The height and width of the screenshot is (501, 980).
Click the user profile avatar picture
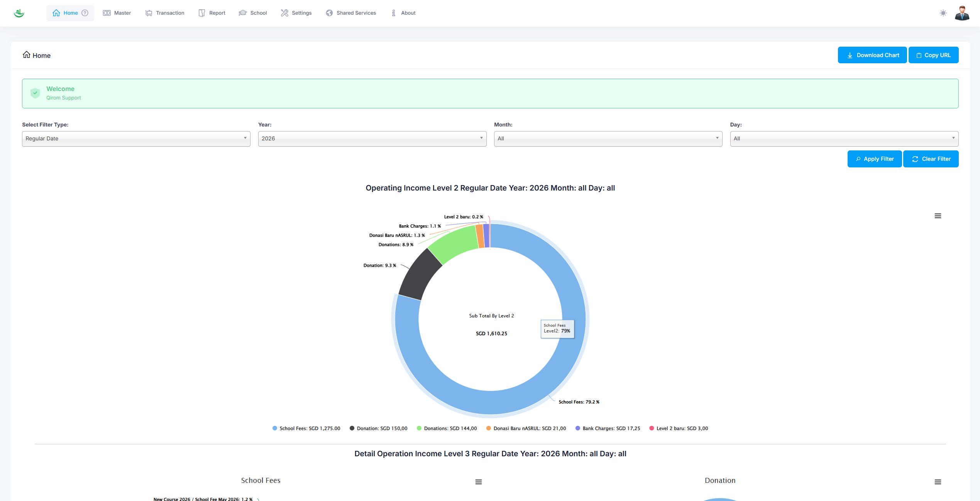963,13
